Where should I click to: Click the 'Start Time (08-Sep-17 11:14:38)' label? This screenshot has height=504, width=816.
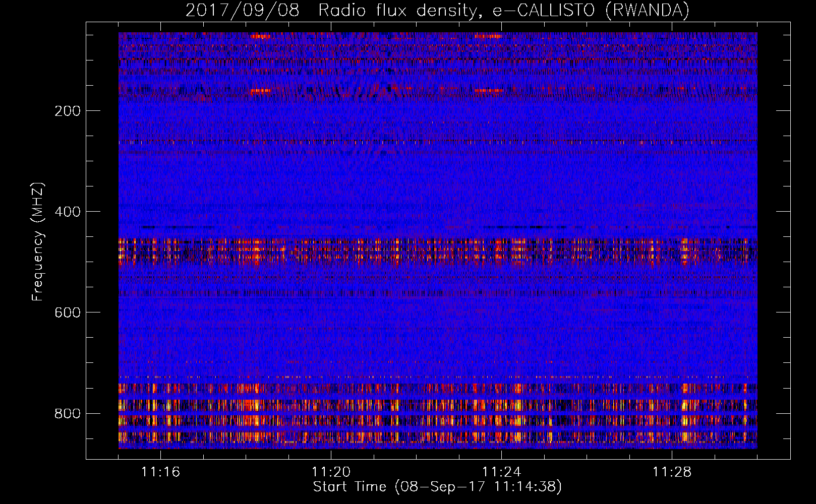coord(437,487)
